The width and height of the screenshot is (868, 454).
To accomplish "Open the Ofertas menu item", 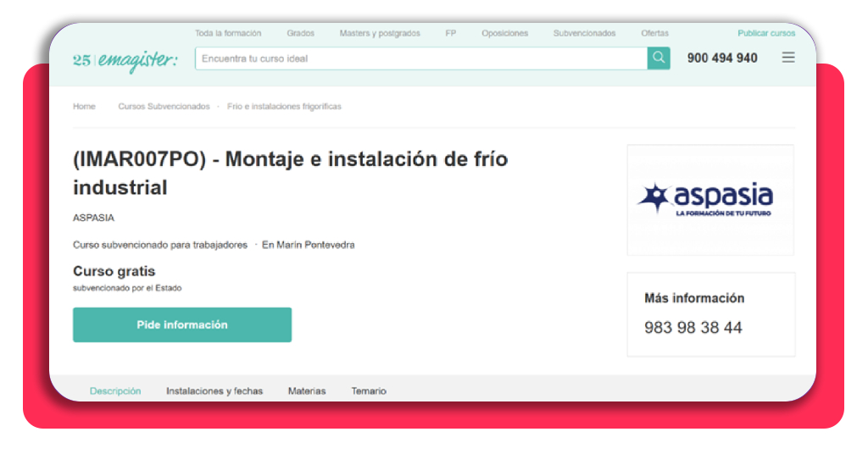I will [655, 33].
